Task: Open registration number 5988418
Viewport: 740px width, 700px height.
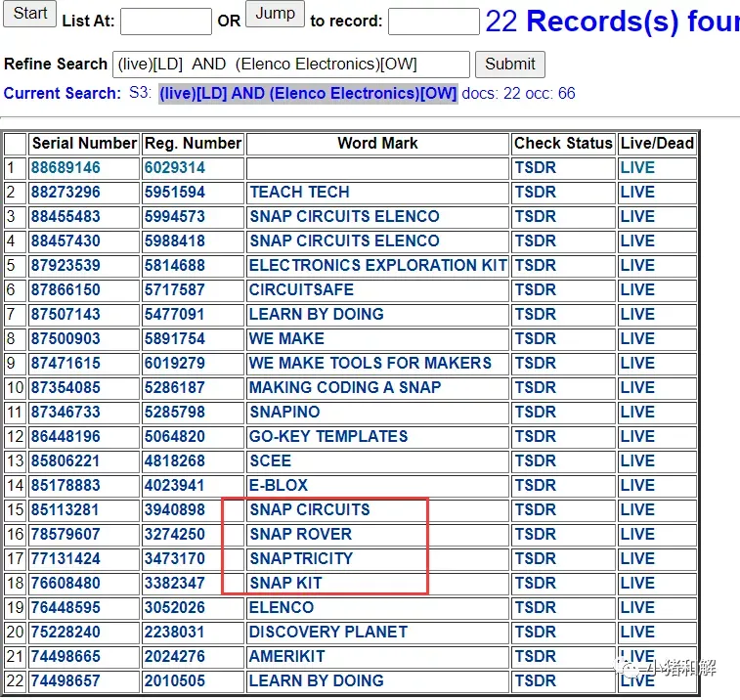Action: [x=175, y=241]
